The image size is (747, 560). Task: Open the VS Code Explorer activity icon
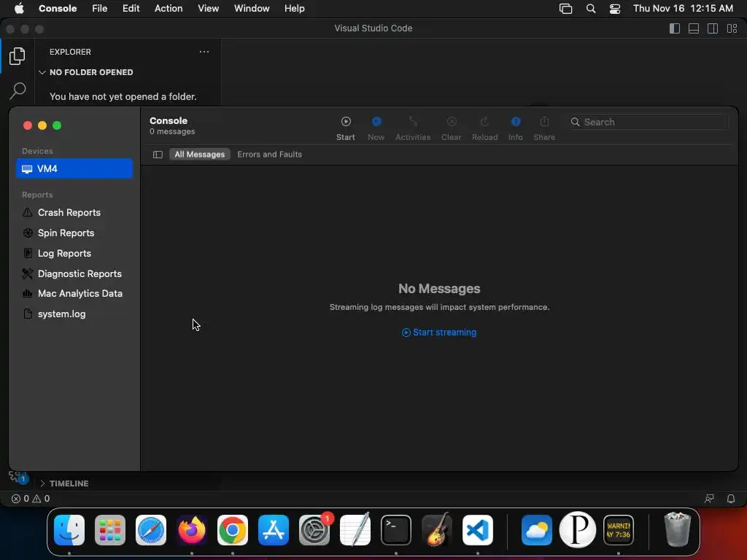18,56
